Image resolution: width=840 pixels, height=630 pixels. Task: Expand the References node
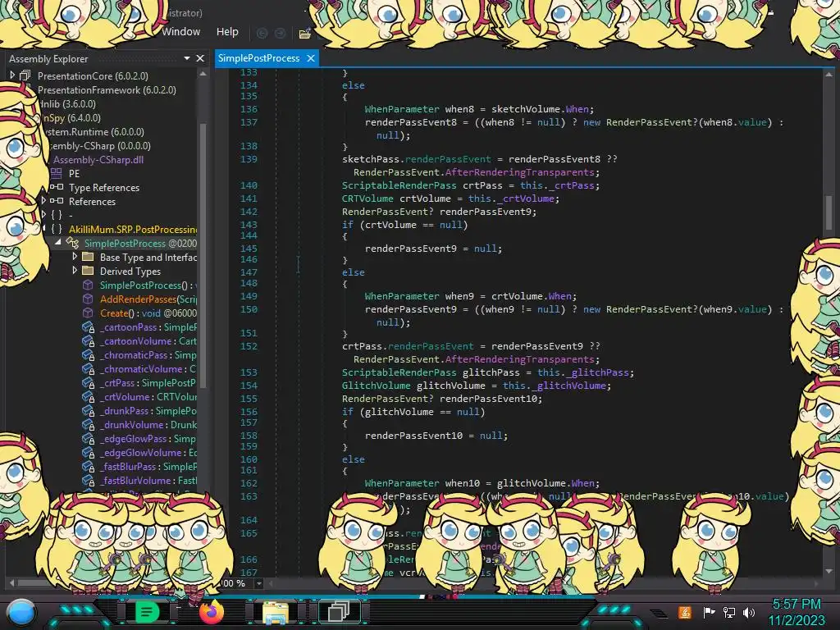(x=43, y=201)
